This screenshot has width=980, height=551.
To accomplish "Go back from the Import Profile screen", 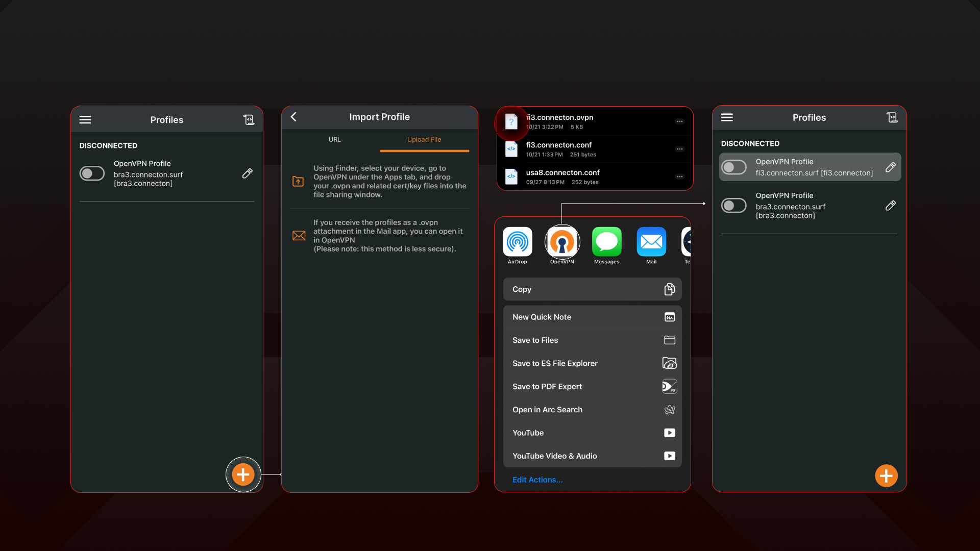I will pyautogui.click(x=293, y=117).
